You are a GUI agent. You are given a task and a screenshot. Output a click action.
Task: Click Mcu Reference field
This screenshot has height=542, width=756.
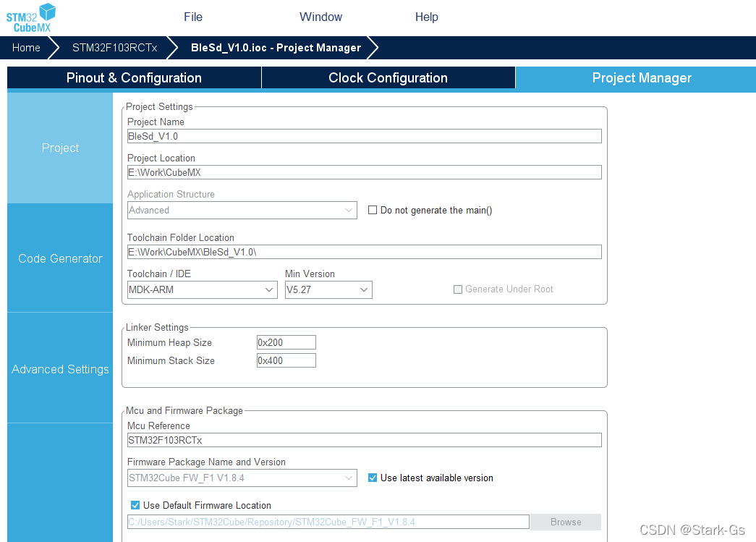coord(364,440)
